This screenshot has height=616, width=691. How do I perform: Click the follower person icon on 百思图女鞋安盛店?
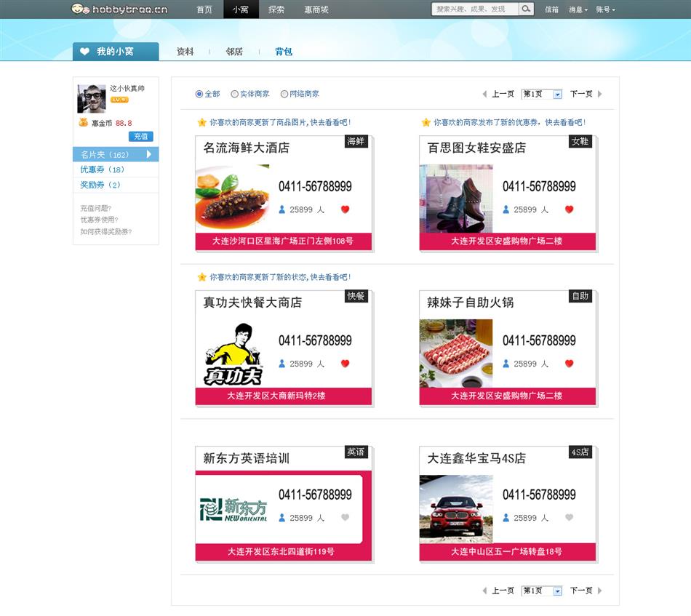[x=506, y=209]
